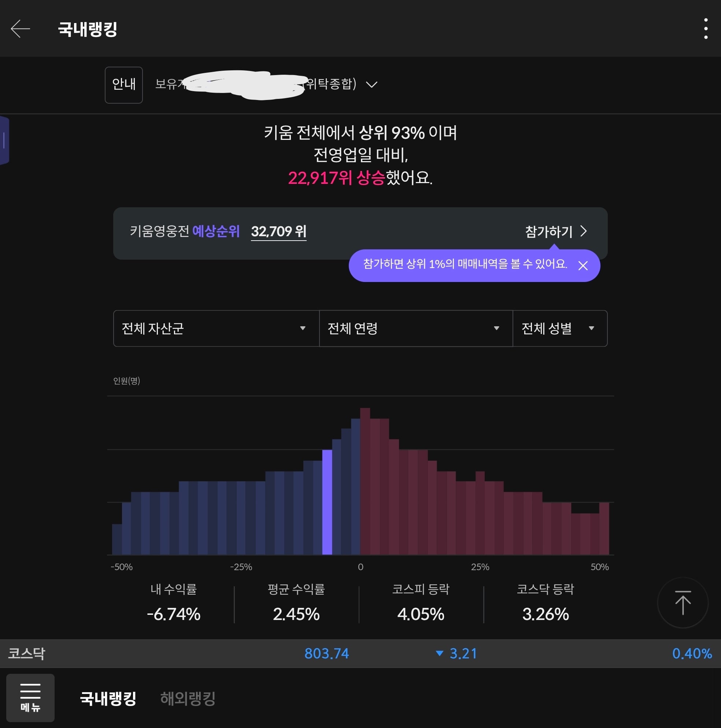Click the ▼ 3.21 KOSDAQ change value

point(457,653)
